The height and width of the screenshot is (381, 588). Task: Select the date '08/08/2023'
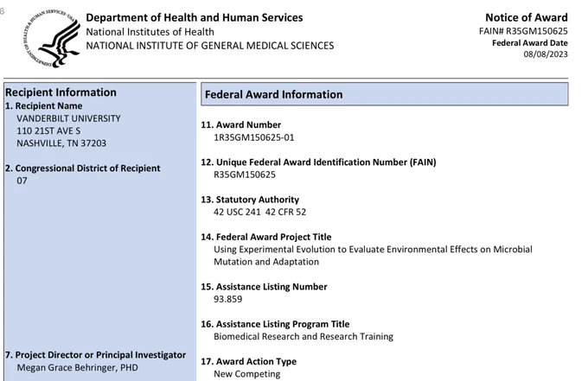[x=546, y=54]
